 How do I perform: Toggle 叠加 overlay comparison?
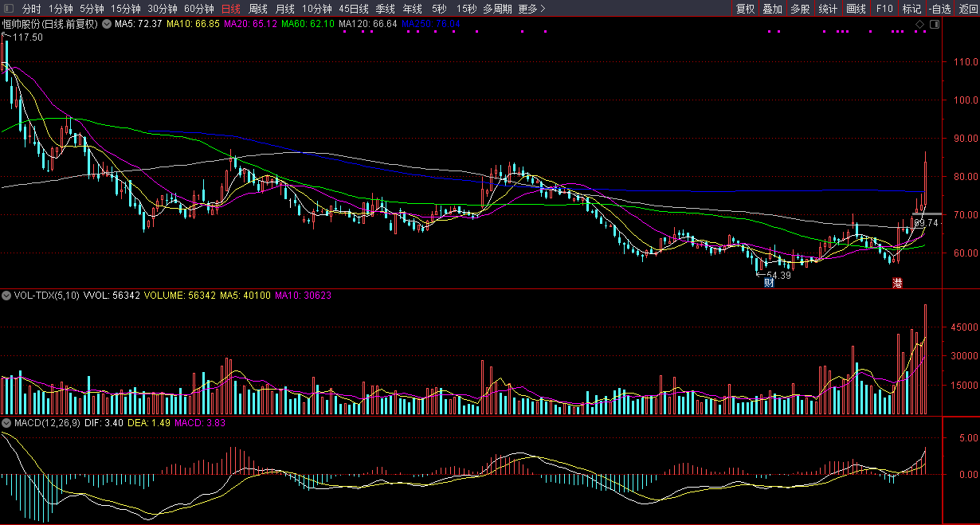(x=772, y=9)
